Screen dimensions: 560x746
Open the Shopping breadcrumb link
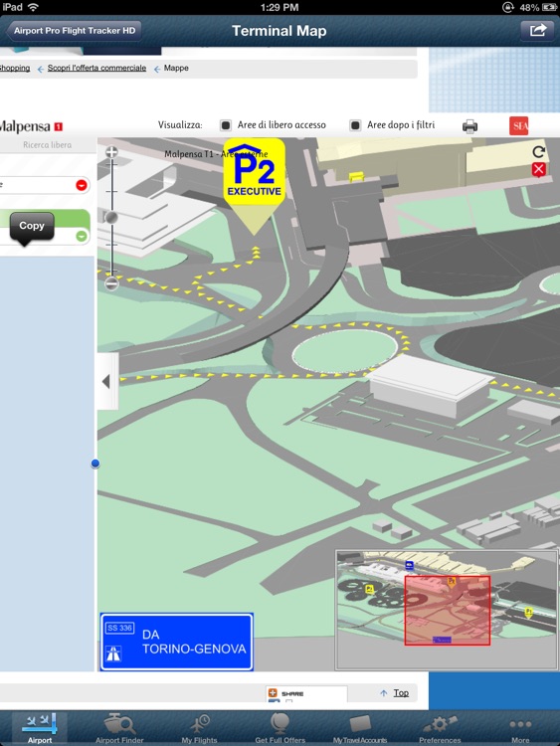pos(14,68)
